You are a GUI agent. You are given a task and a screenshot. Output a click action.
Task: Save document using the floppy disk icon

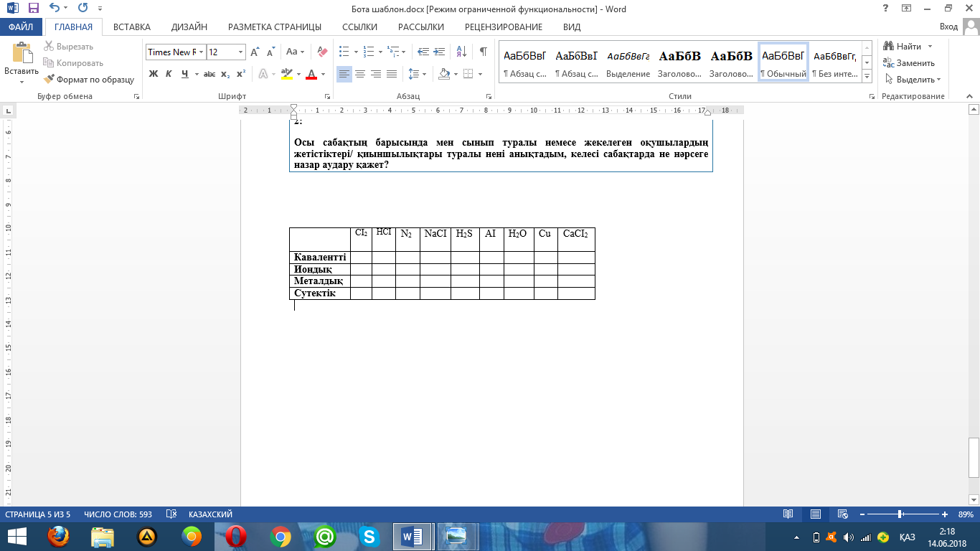point(34,9)
